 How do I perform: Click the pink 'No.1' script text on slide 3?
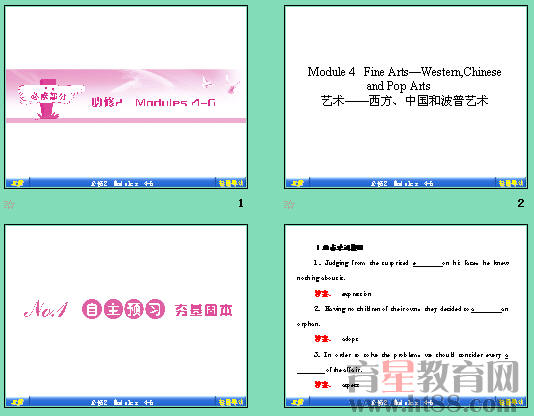point(46,309)
